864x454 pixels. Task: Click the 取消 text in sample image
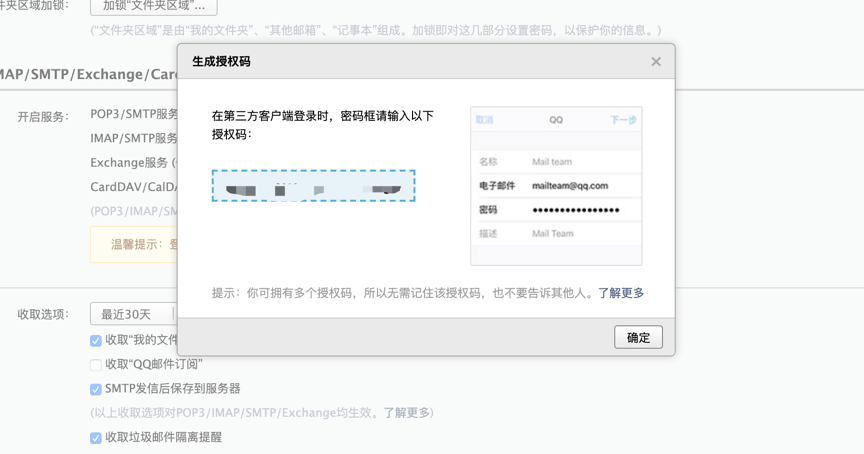(x=484, y=120)
